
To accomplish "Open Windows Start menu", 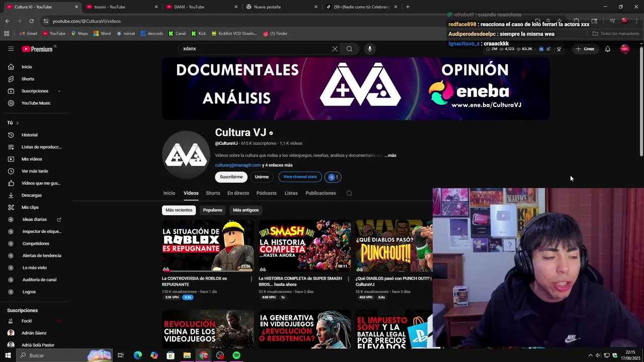I will pyautogui.click(x=8, y=355).
